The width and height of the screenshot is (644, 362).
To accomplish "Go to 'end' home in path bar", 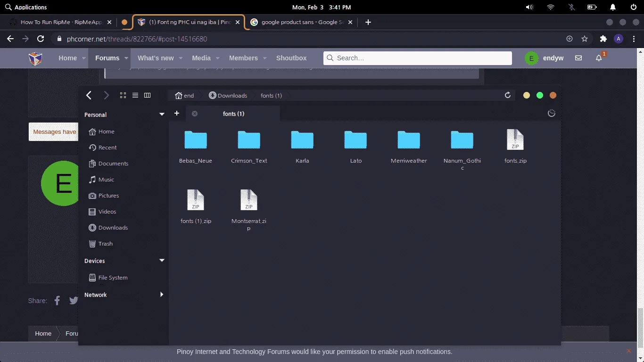I will pos(184,95).
